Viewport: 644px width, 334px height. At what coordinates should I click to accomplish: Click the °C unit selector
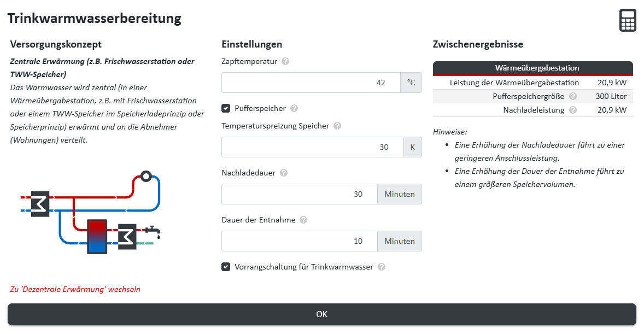411,83
